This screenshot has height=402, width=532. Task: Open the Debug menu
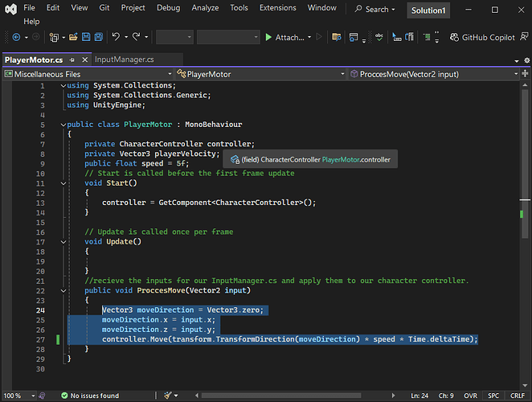coord(168,8)
